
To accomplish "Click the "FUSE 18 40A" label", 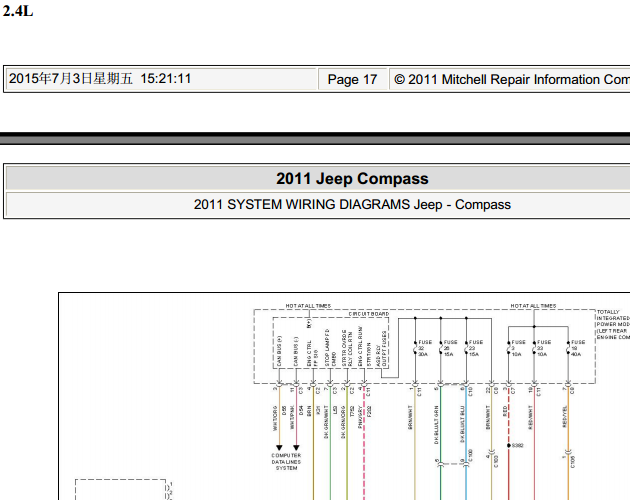I will 578,348.
